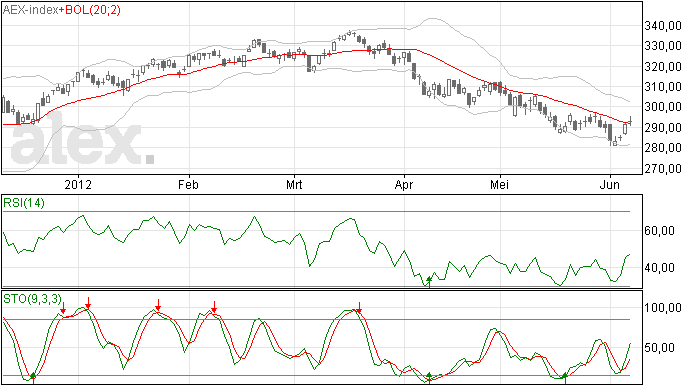This screenshot has height=387, width=690.
Task: Click the first red stochastic sell arrow before 2012
Action: 63,308
